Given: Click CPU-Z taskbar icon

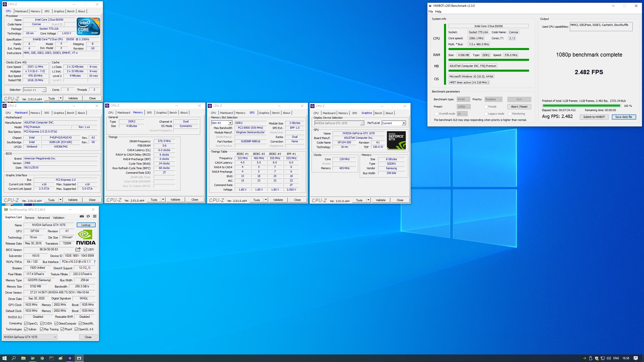Looking at the screenshot, I should [x=70, y=358].
